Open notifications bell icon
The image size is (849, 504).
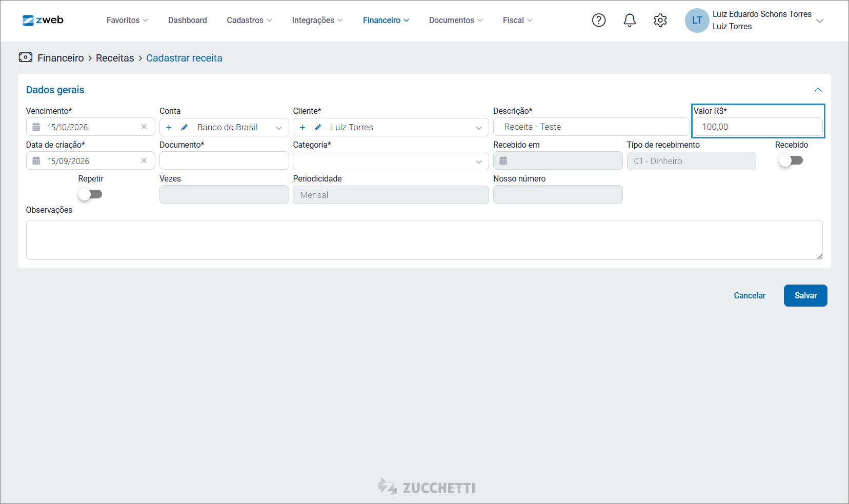(x=630, y=20)
